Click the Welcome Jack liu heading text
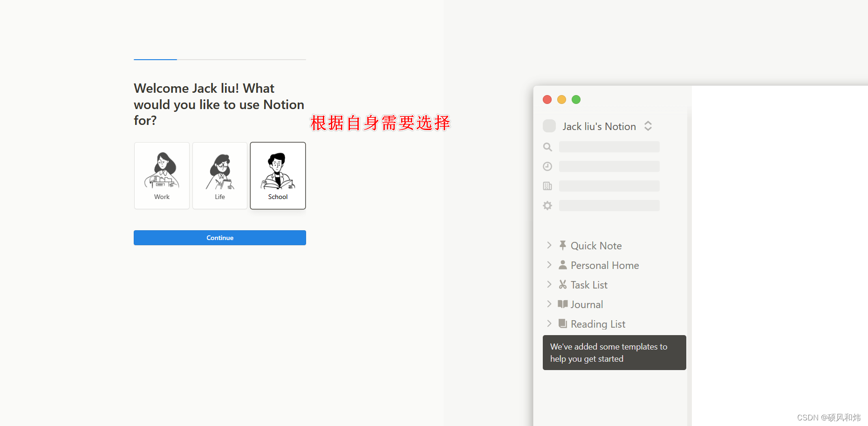The height and width of the screenshot is (426, 868). pyautogui.click(x=219, y=104)
